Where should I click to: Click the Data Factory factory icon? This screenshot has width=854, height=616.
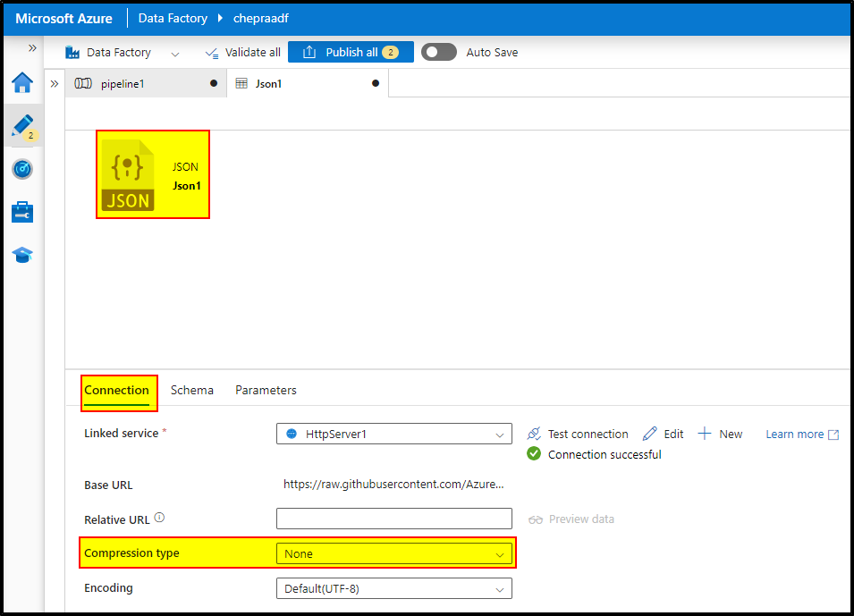click(72, 52)
